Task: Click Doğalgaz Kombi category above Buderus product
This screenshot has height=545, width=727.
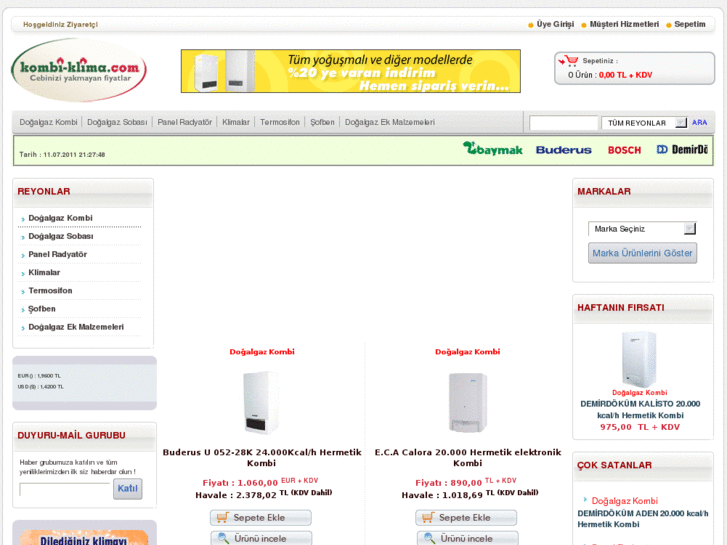Action: click(262, 352)
